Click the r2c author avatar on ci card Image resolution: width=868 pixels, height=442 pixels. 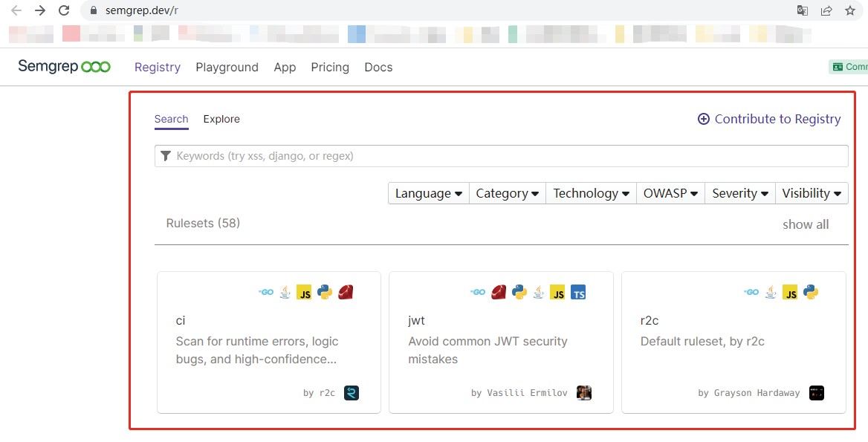point(352,393)
